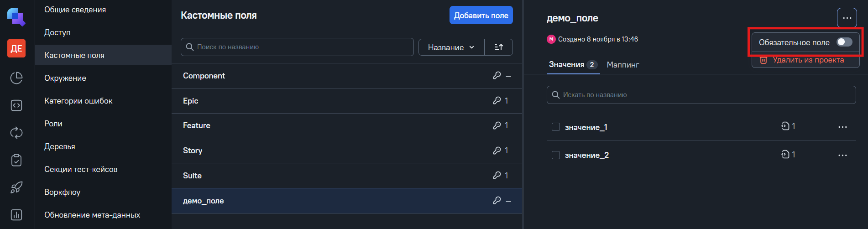This screenshot has height=229, width=868.
Task: Click the Создано 8 ноября в 13:46 text
Action: click(598, 39)
